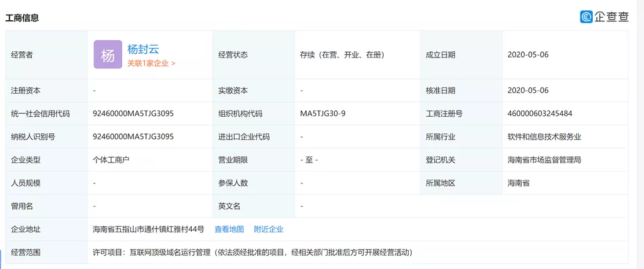Click the 企业地址 label cell
Screen dimensions: 644x269
click(x=46, y=229)
